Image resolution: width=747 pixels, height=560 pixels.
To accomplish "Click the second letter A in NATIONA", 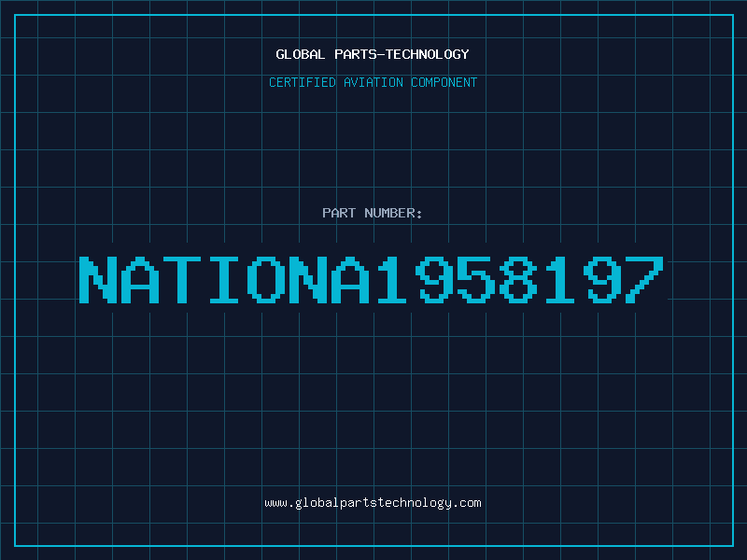I will click(x=349, y=280).
